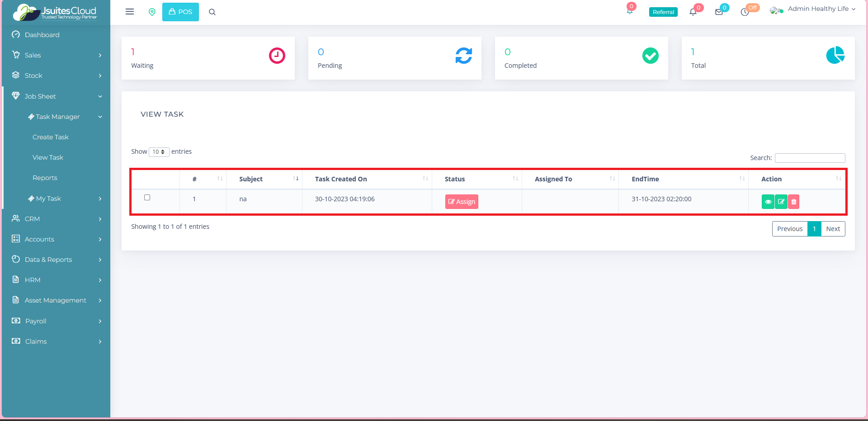Check the checkbox for task row 1
The height and width of the screenshot is (421, 868).
click(147, 198)
